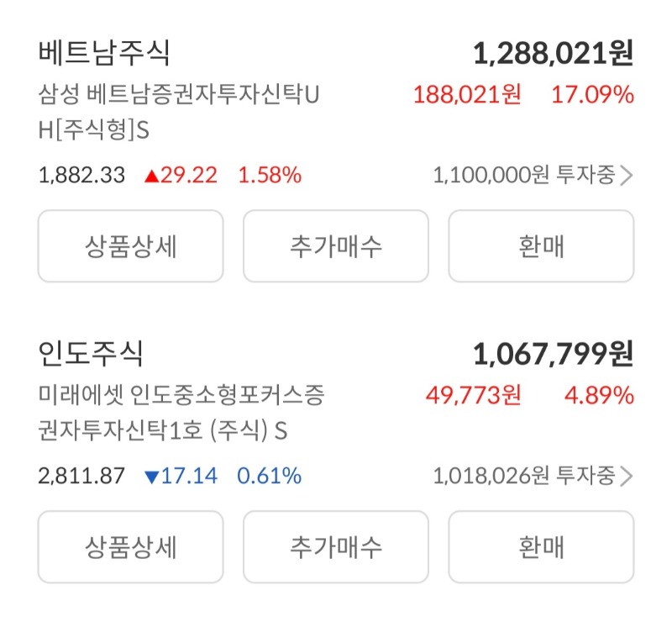Select the 베트남주식 heading

tap(104, 53)
